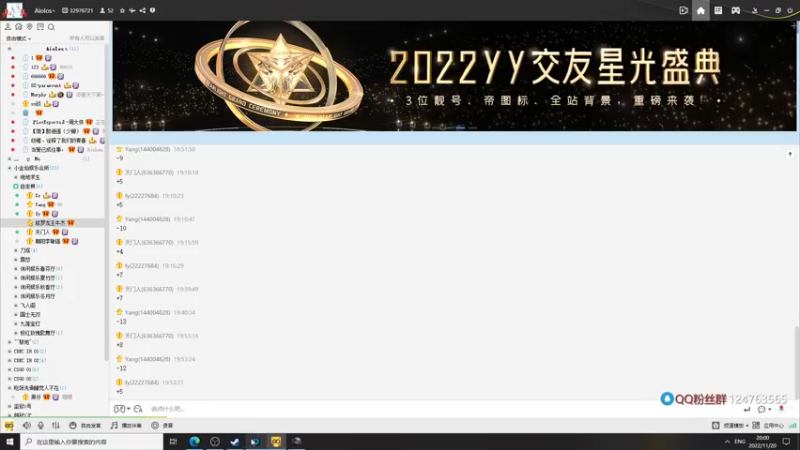Open Microsoft Edge from the taskbar
This screenshot has width=800, height=450.
194,441
